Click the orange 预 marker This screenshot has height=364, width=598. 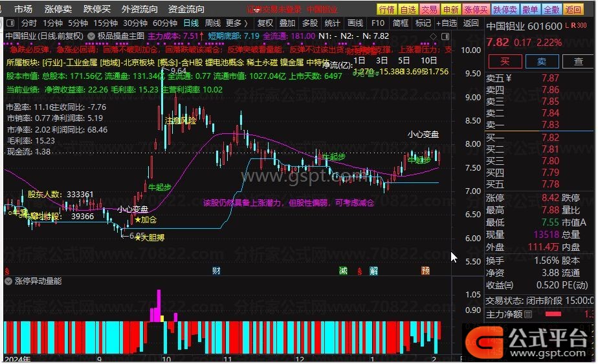426,271
